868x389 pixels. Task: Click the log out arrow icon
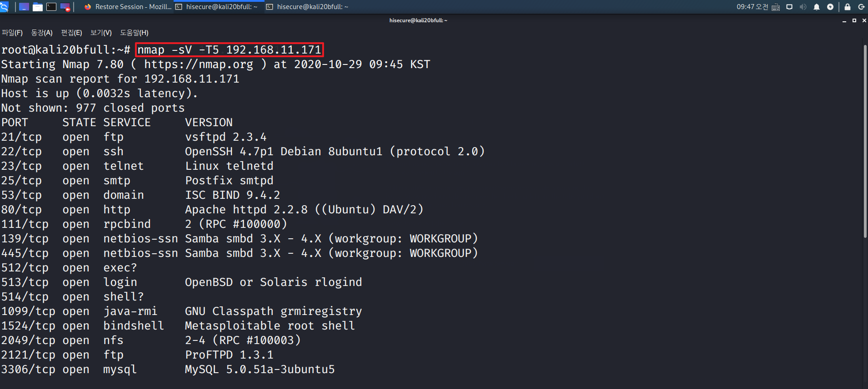[861, 7]
